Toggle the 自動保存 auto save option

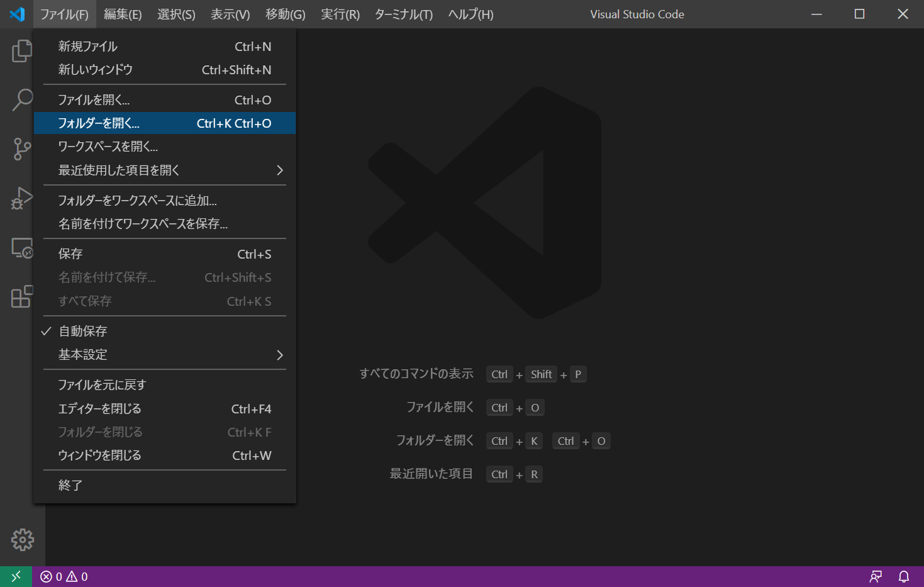pos(164,331)
